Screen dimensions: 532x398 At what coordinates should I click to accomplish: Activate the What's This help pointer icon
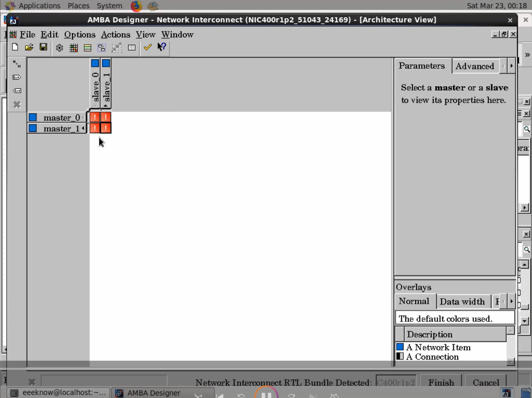click(x=162, y=47)
